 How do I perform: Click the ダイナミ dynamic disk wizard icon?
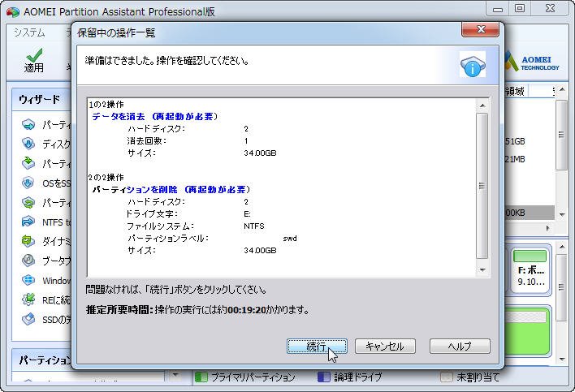point(28,241)
